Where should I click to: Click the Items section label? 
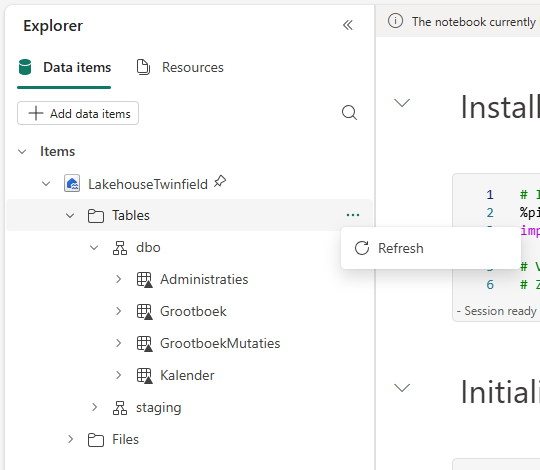point(58,152)
